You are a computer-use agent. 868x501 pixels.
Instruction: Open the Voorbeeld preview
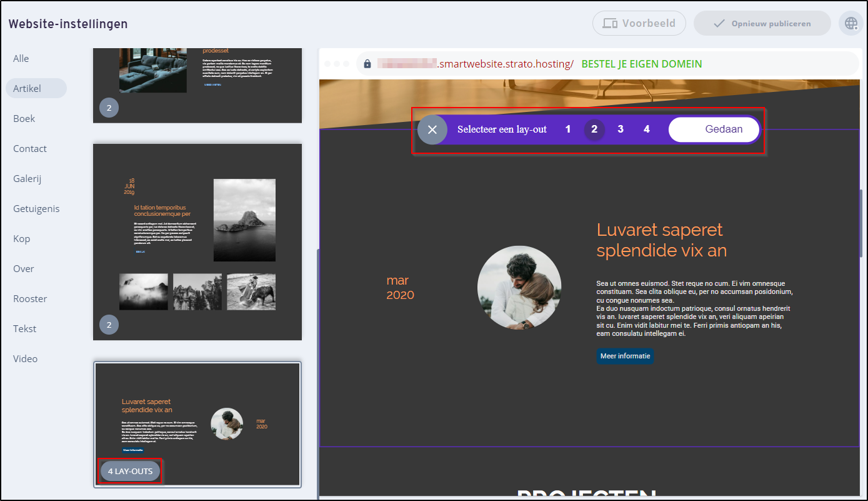pyautogui.click(x=639, y=24)
